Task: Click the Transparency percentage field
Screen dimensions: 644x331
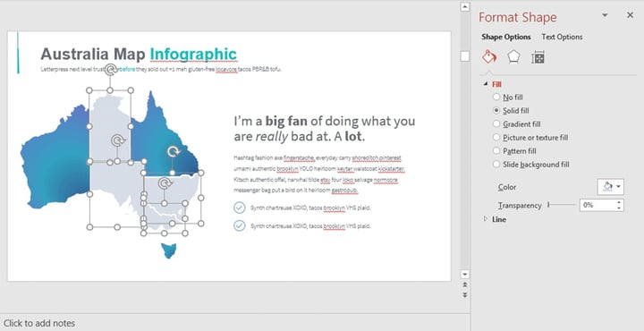Action: [x=597, y=205]
